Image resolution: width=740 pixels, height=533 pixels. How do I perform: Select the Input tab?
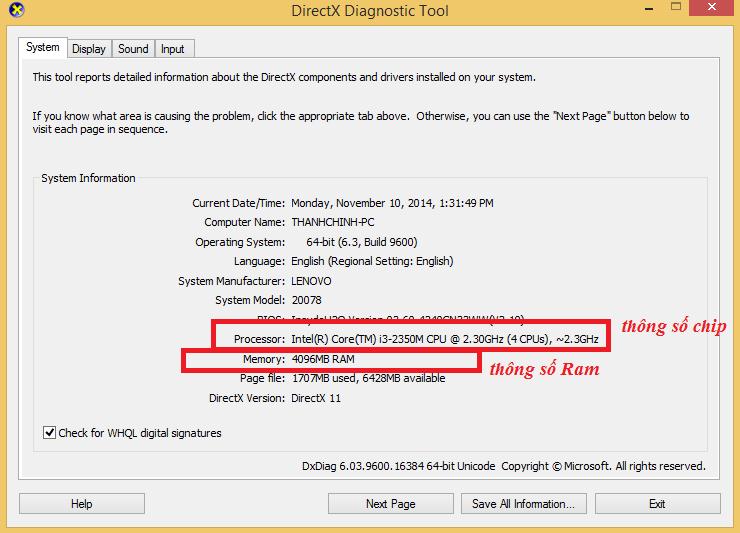tap(173, 49)
